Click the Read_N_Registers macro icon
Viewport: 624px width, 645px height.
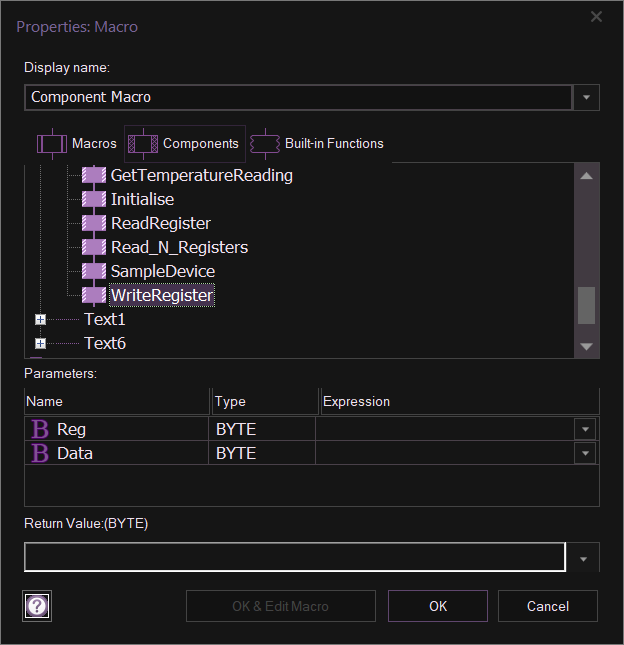(x=94, y=247)
